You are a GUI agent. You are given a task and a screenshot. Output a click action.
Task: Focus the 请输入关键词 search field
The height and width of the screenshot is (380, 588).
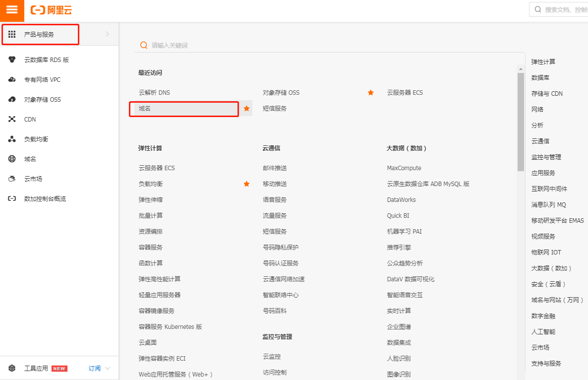point(330,45)
